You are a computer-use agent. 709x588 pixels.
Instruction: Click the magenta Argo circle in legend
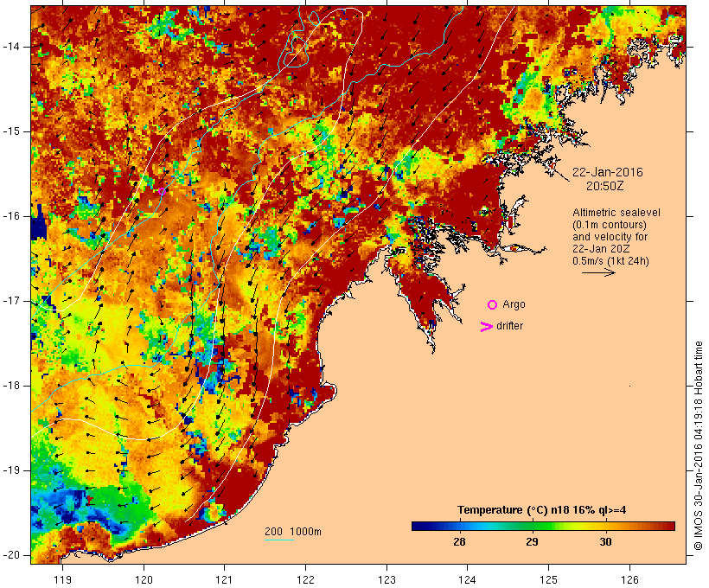[493, 305]
